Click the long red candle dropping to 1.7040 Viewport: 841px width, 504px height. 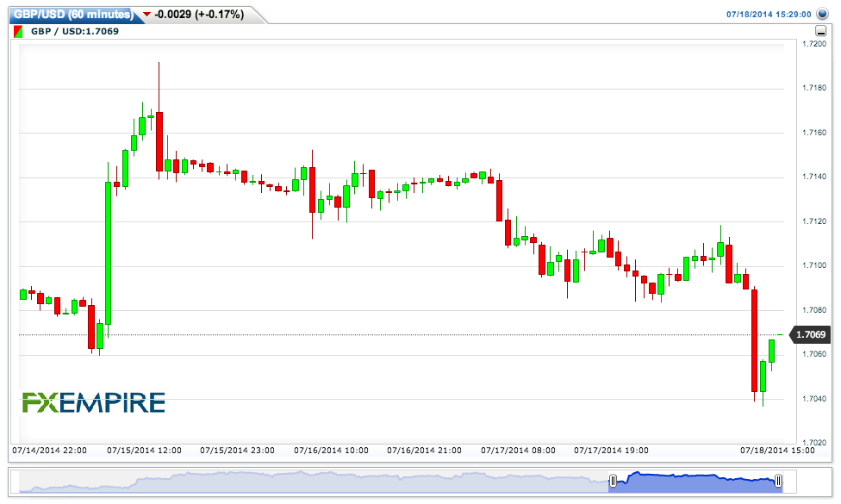coord(754,340)
